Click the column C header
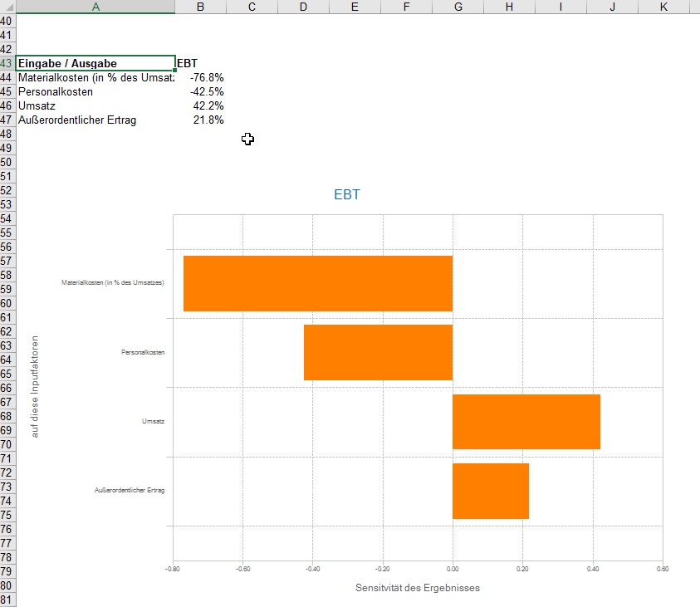Viewport: 700px width, 607px height. click(x=252, y=7)
